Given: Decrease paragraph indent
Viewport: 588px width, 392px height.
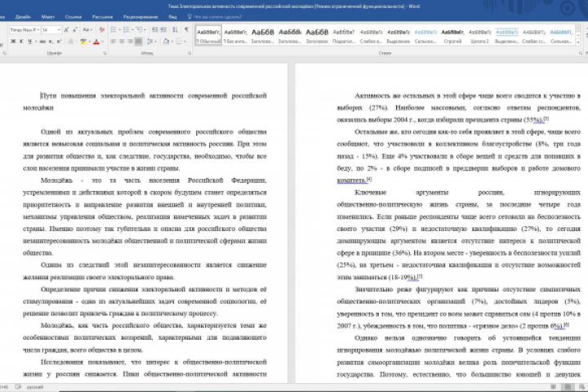Looking at the screenshot, I should 154,29.
